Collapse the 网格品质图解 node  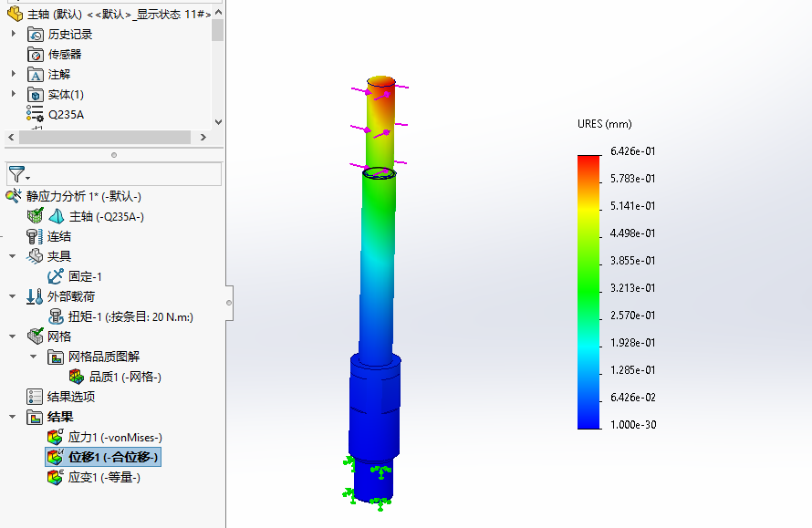[x=34, y=357]
